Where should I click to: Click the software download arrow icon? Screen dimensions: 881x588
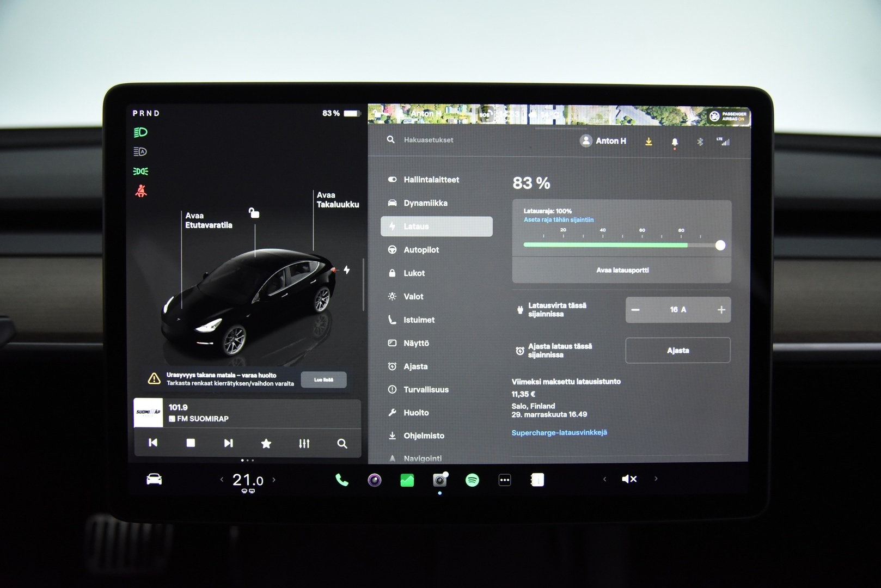[x=648, y=140]
